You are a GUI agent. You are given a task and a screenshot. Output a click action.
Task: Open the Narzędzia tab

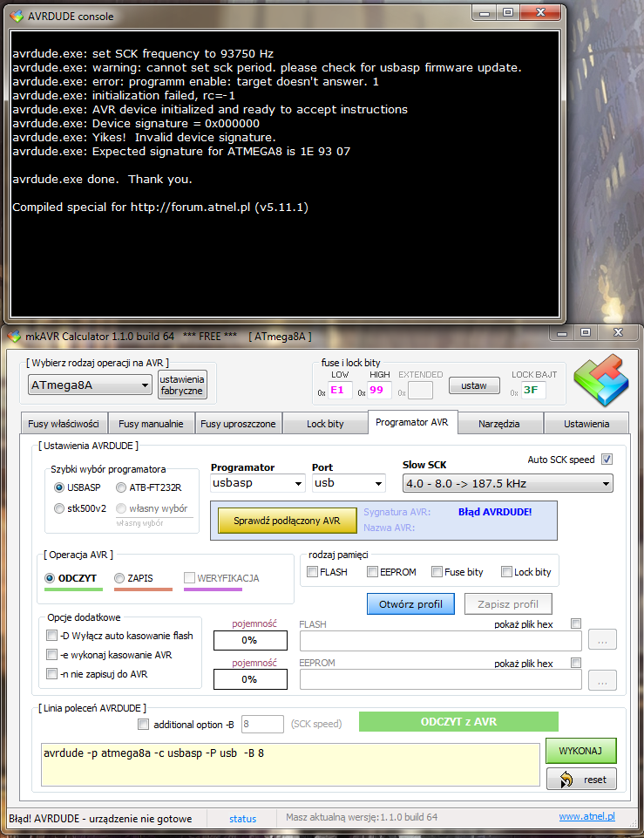pyautogui.click(x=499, y=424)
